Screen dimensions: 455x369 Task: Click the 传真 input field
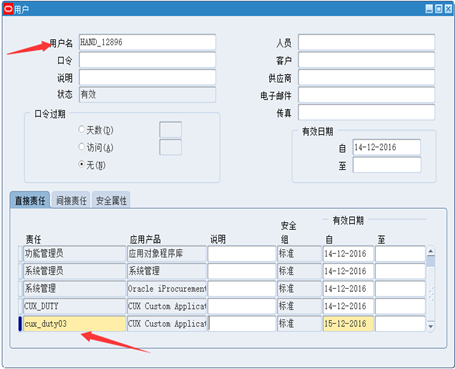366,112
